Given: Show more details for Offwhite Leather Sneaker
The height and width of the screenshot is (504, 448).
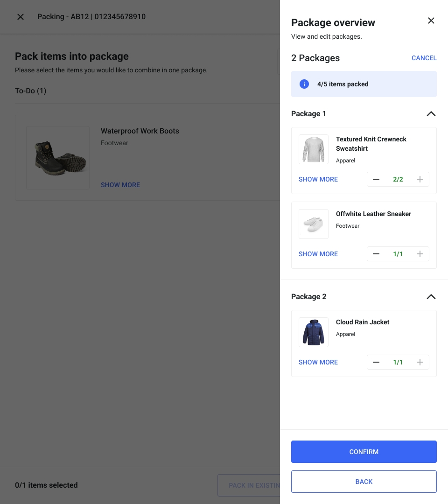Looking at the screenshot, I should 318,254.
